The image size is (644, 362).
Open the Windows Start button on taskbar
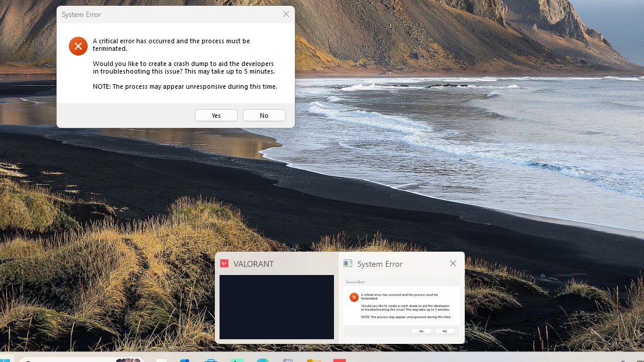coord(6,360)
